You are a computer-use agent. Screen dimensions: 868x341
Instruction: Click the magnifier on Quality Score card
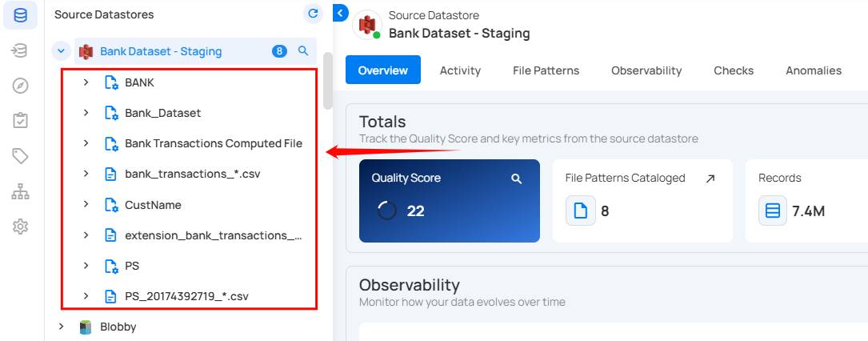pos(517,179)
